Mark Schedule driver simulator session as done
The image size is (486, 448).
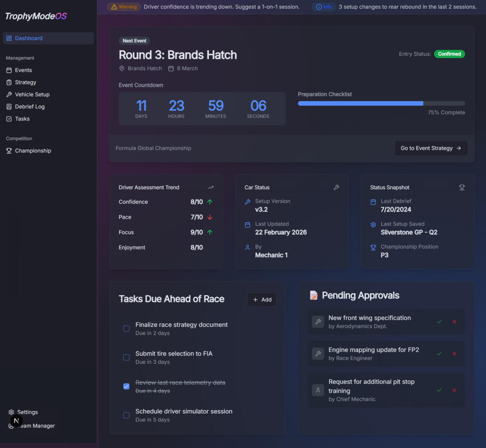[x=126, y=415]
